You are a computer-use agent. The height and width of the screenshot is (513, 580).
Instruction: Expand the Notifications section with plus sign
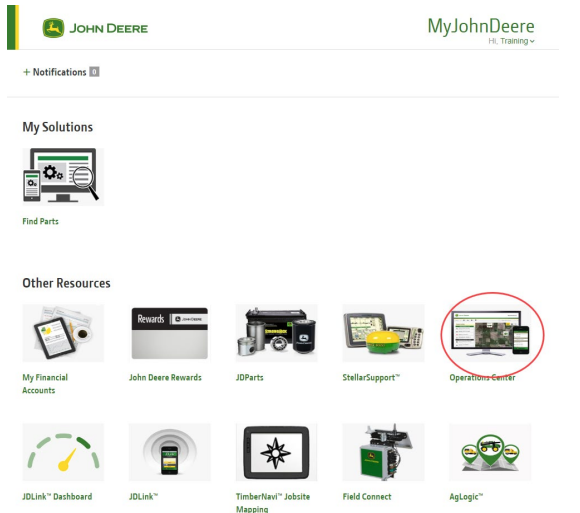click(54, 72)
